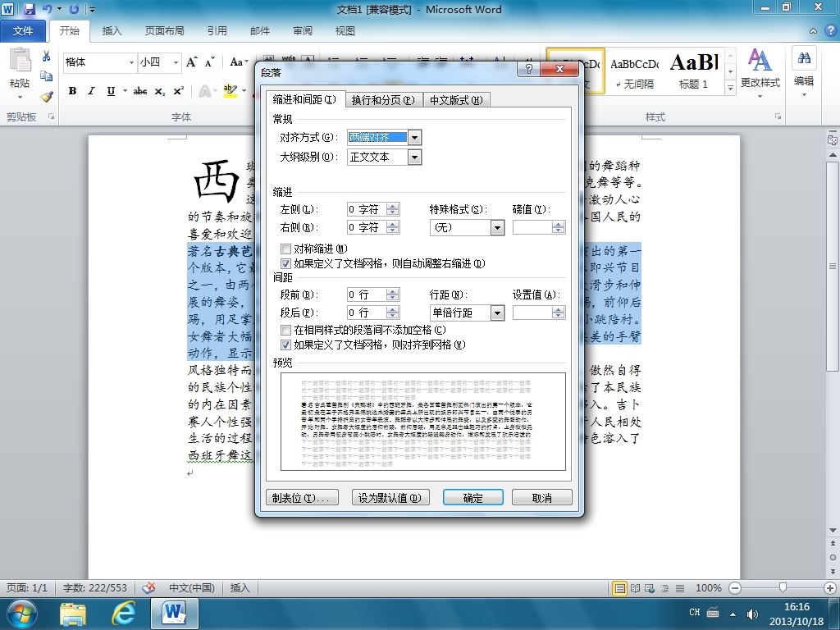Click the spelling check status icon
This screenshot has height=630, width=840.
coord(148,587)
